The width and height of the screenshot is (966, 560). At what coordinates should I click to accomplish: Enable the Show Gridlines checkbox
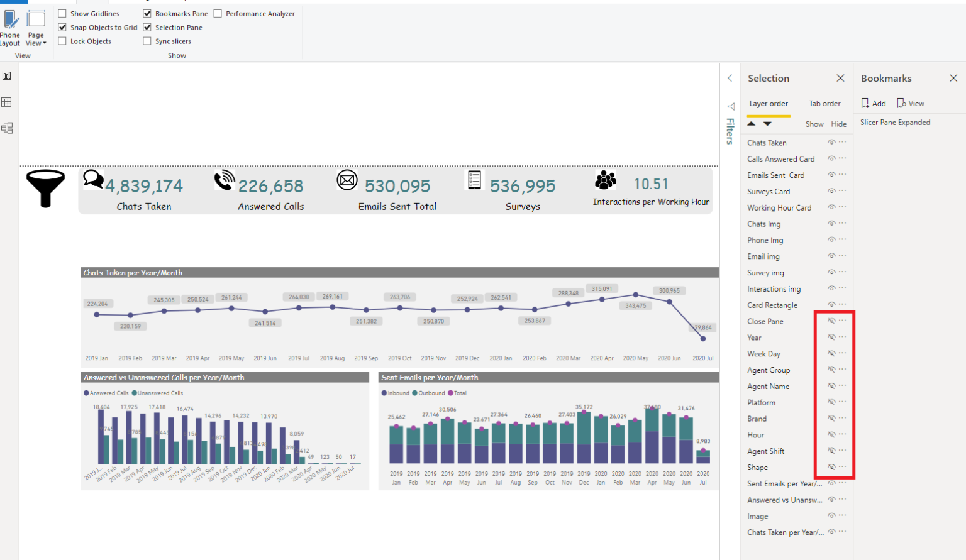click(62, 13)
